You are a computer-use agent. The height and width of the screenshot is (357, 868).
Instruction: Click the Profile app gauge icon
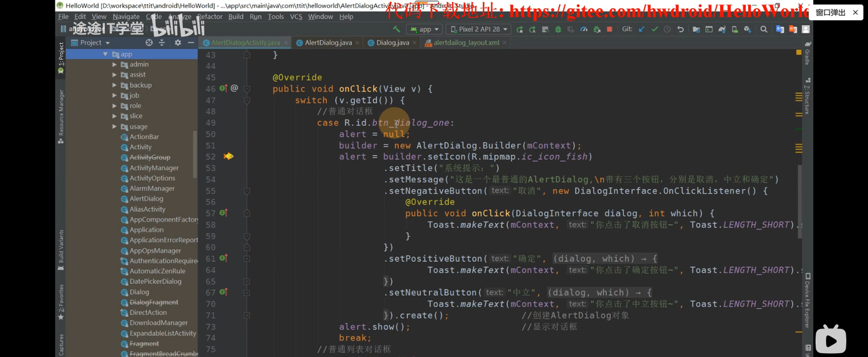point(584,29)
